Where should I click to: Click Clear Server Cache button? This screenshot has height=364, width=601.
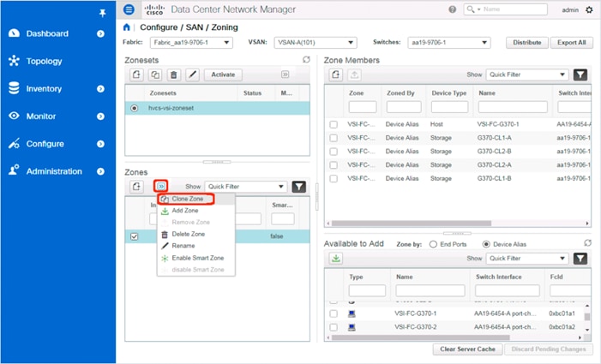click(x=467, y=349)
